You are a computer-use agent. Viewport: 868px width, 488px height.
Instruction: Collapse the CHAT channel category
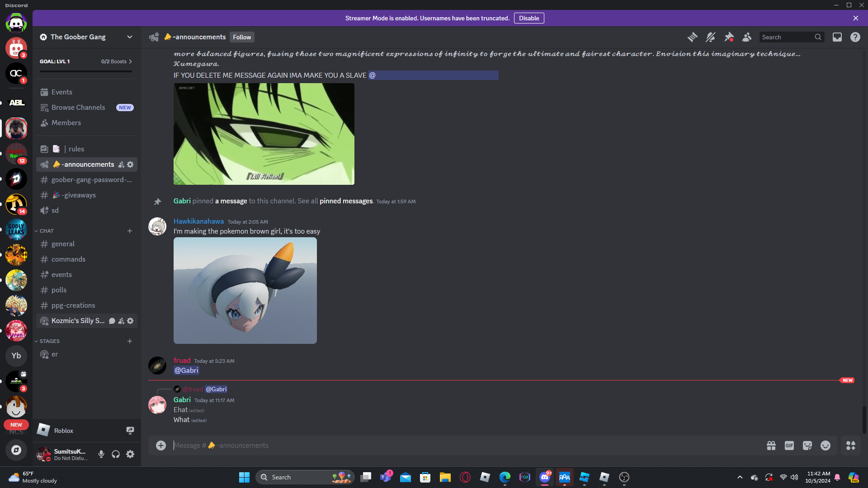pos(47,231)
